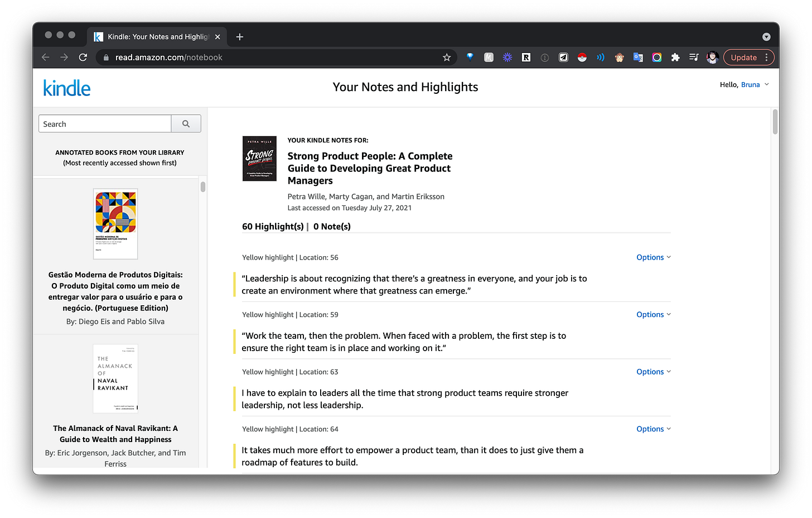Click authors Petra Wille, Marty Cagan line
This screenshot has width=812, height=518.
pyautogui.click(x=366, y=196)
